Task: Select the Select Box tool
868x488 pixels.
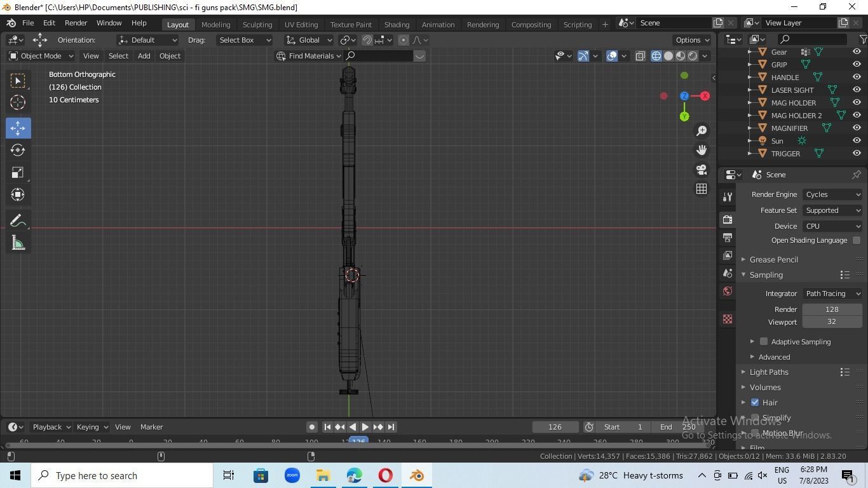Action: (18, 81)
